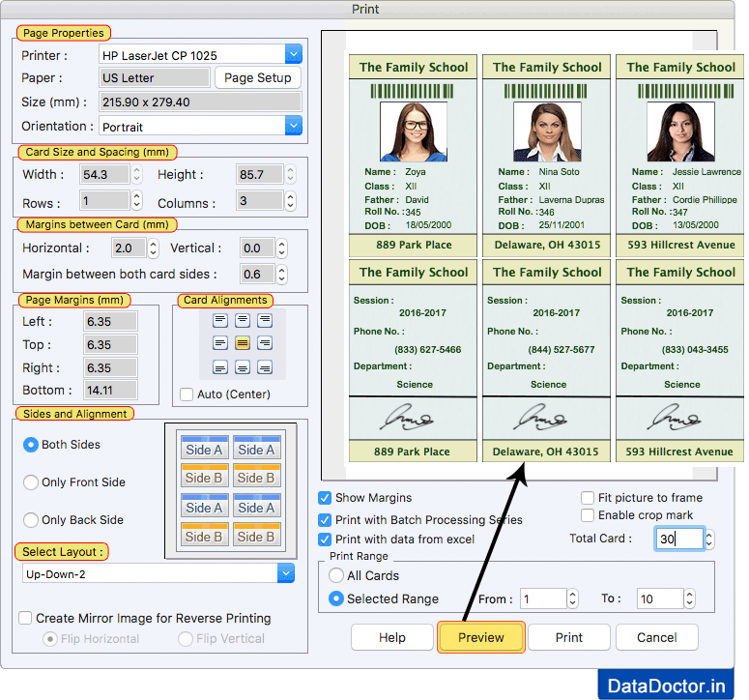
Task: Select All Cards print range
Action: tap(336, 575)
